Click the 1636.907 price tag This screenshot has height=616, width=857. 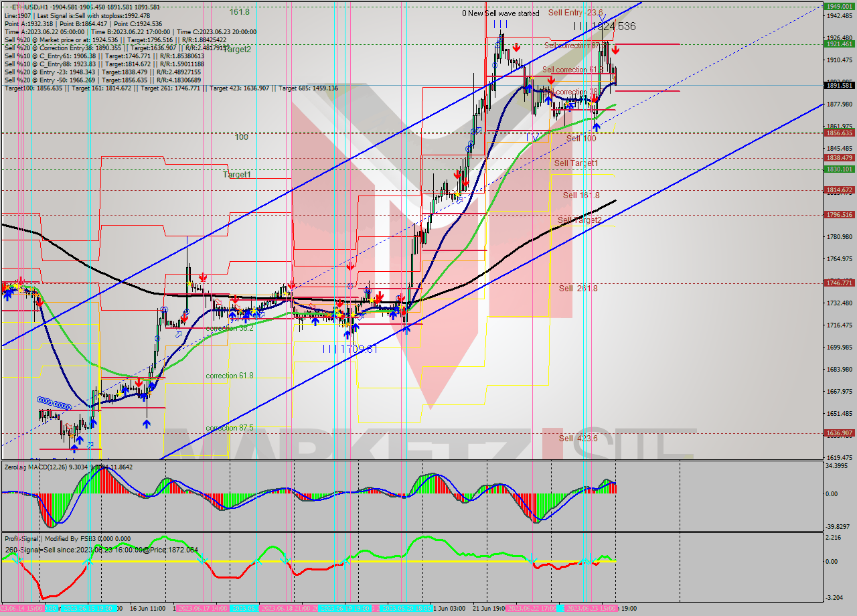[840, 433]
